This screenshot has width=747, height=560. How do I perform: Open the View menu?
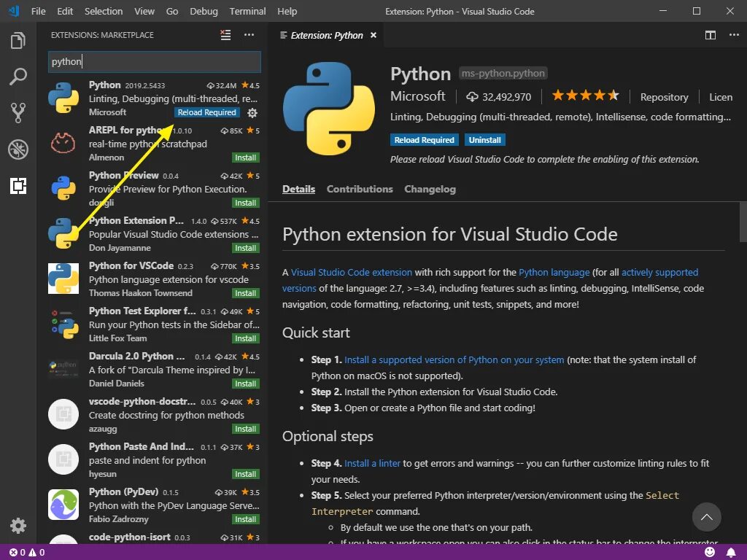pos(144,11)
